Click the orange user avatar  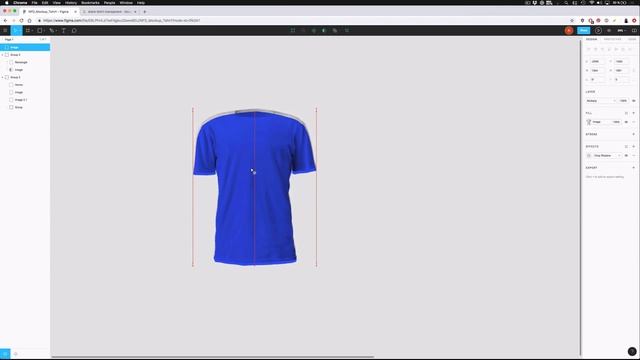[569, 31]
